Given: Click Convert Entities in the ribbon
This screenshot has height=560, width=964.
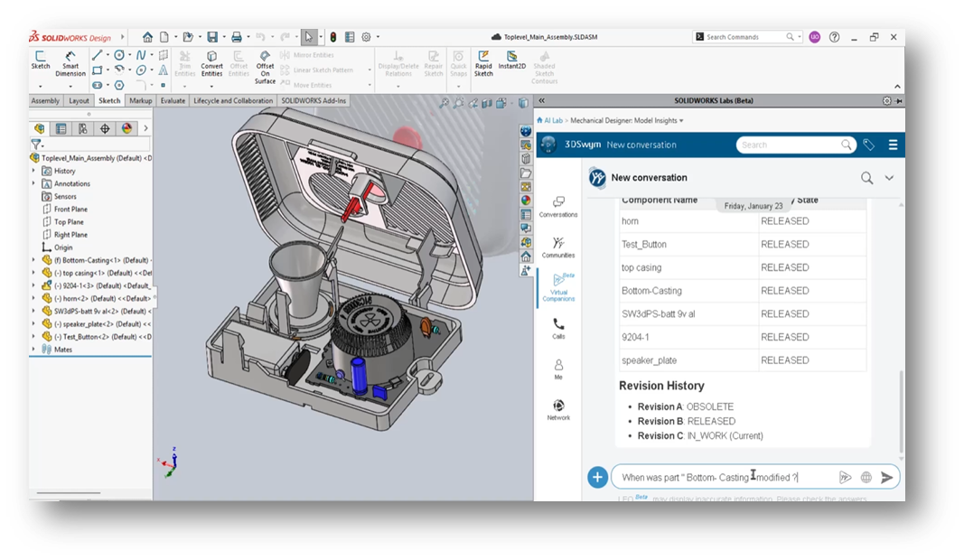Looking at the screenshot, I should click(x=211, y=64).
